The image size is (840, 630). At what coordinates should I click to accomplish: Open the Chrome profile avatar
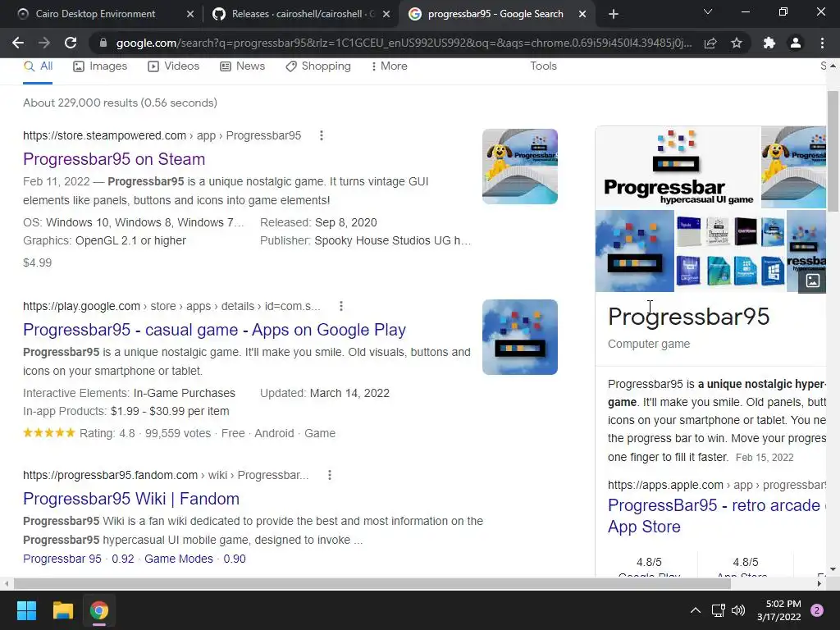[x=796, y=43]
